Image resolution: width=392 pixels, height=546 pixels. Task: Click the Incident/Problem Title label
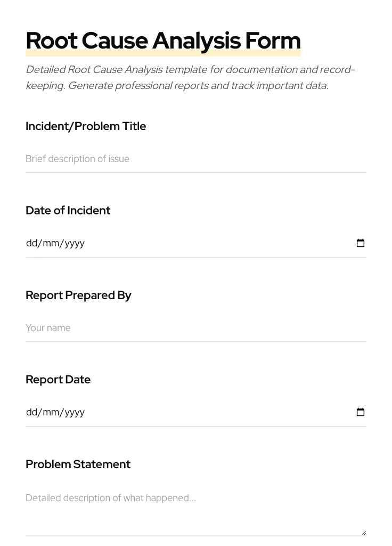[86, 126]
